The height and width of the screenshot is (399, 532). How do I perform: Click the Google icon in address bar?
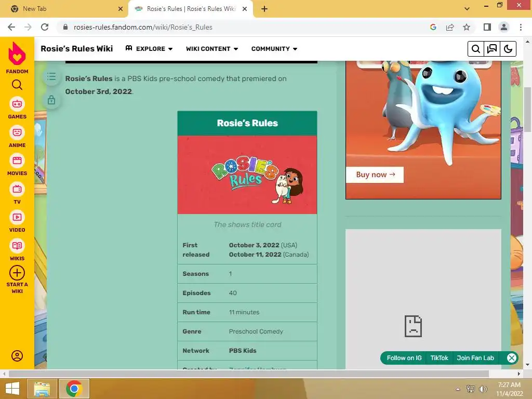(433, 27)
